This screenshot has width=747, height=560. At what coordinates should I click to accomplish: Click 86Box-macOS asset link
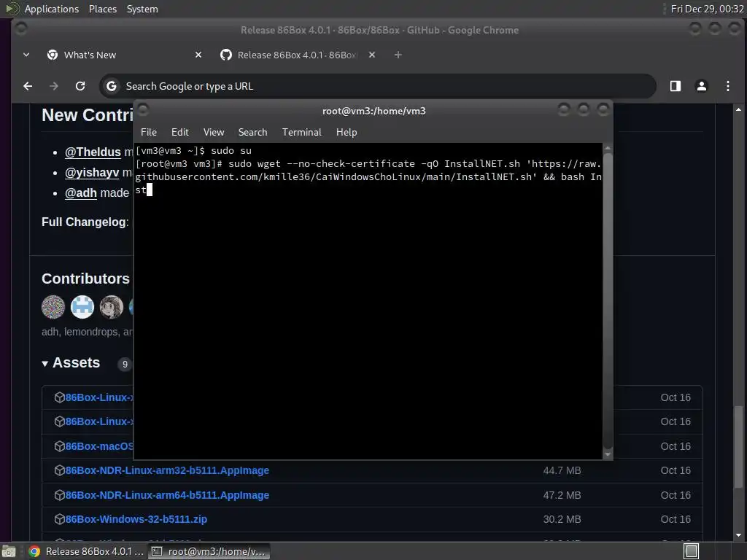[99, 446]
